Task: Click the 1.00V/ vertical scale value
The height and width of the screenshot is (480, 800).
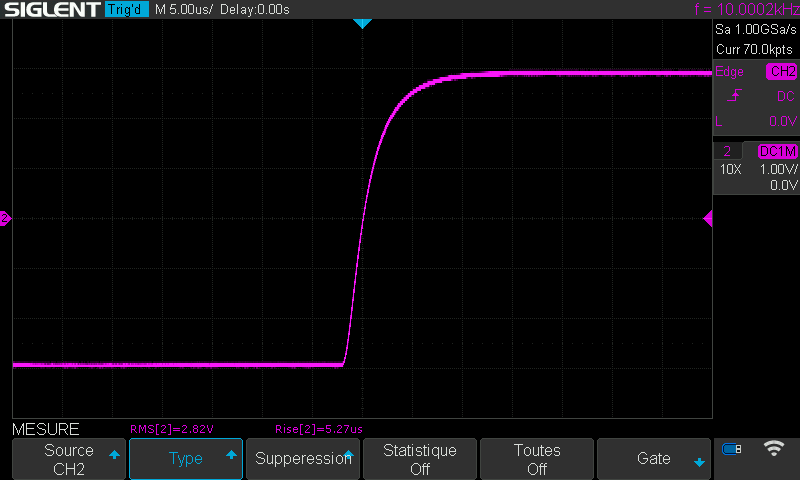Action: click(778, 169)
